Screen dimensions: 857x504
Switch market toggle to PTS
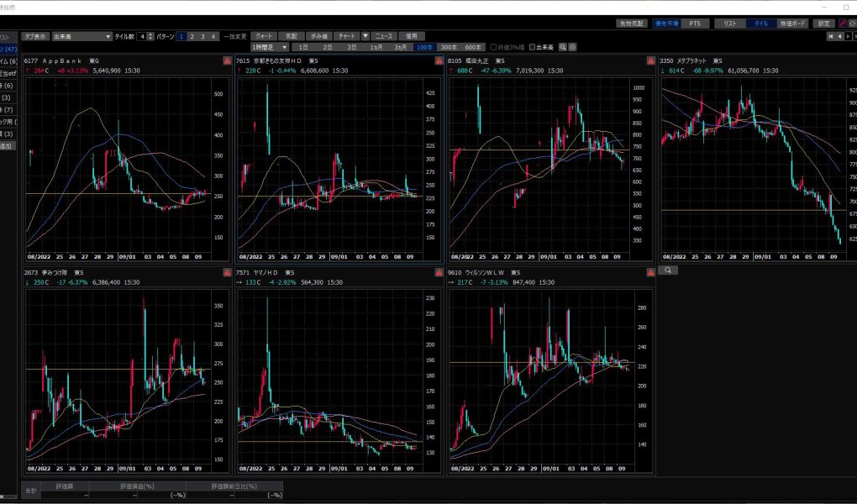(x=694, y=24)
